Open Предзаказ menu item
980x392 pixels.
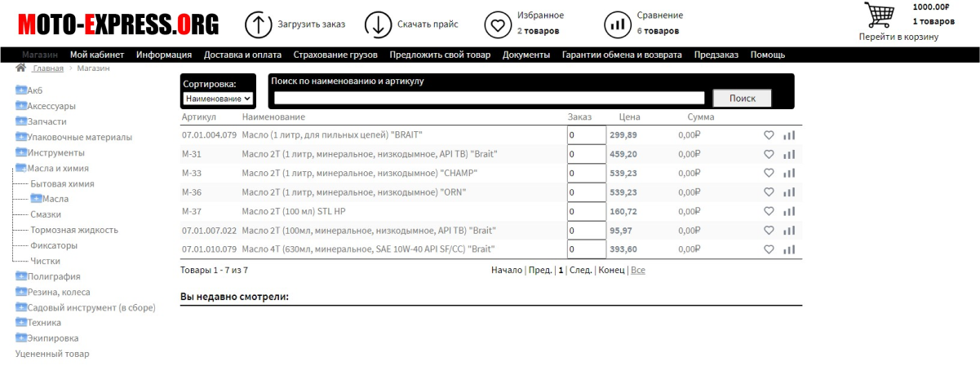pyautogui.click(x=716, y=55)
